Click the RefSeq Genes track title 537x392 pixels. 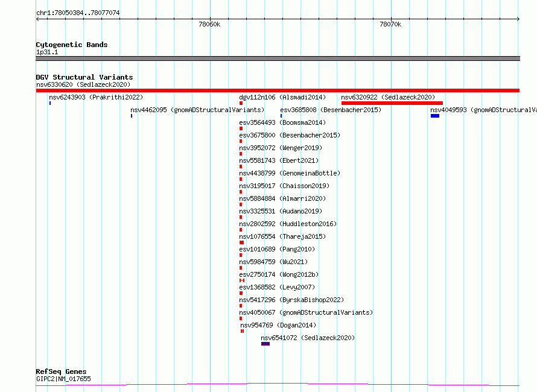(61, 372)
